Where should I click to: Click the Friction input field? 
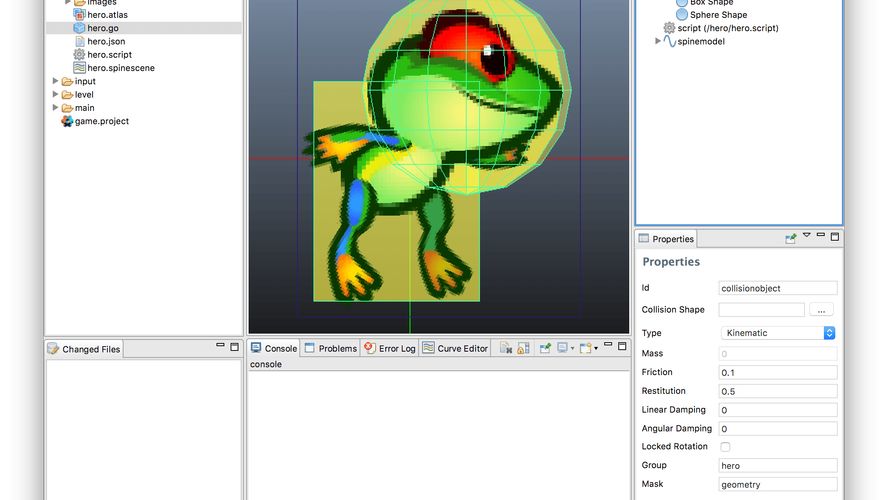coord(778,373)
